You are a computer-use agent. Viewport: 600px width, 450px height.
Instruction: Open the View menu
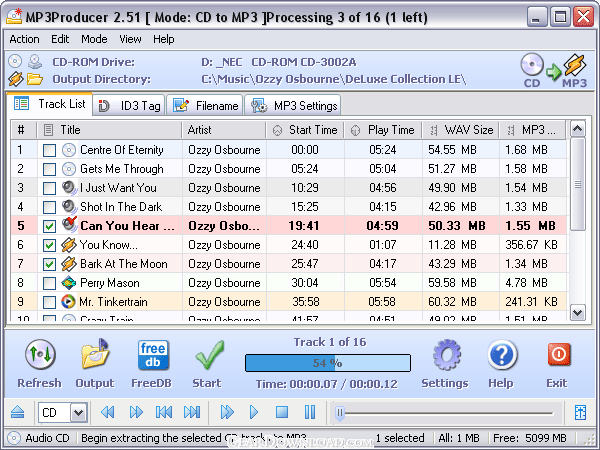click(x=130, y=39)
